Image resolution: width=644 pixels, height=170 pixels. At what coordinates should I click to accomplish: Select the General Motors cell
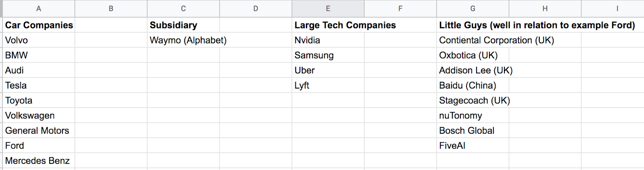coord(39,131)
